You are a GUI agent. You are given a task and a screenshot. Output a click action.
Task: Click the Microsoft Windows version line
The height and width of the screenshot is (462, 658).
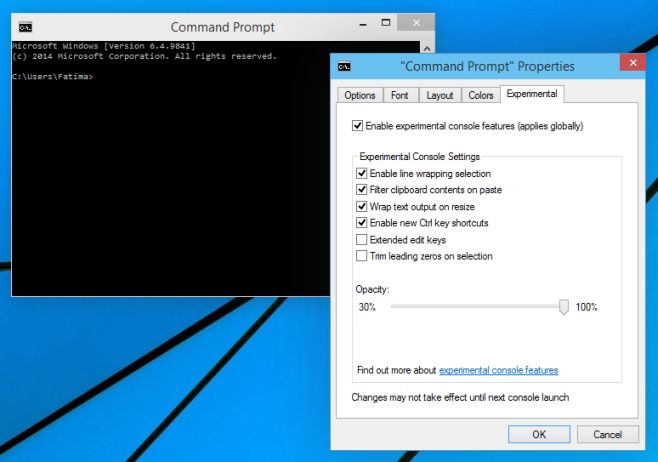tap(104, 46)
